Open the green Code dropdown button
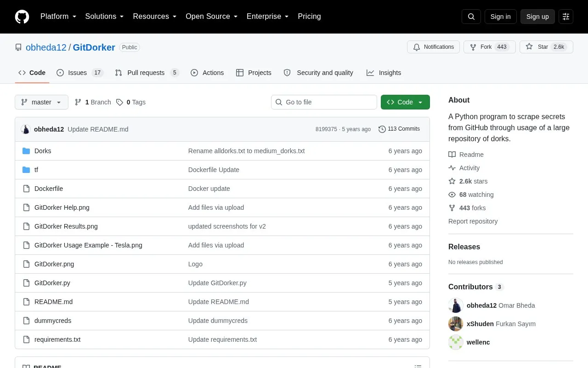This screenshot has height=368, width=588. [x=405, y=102]
